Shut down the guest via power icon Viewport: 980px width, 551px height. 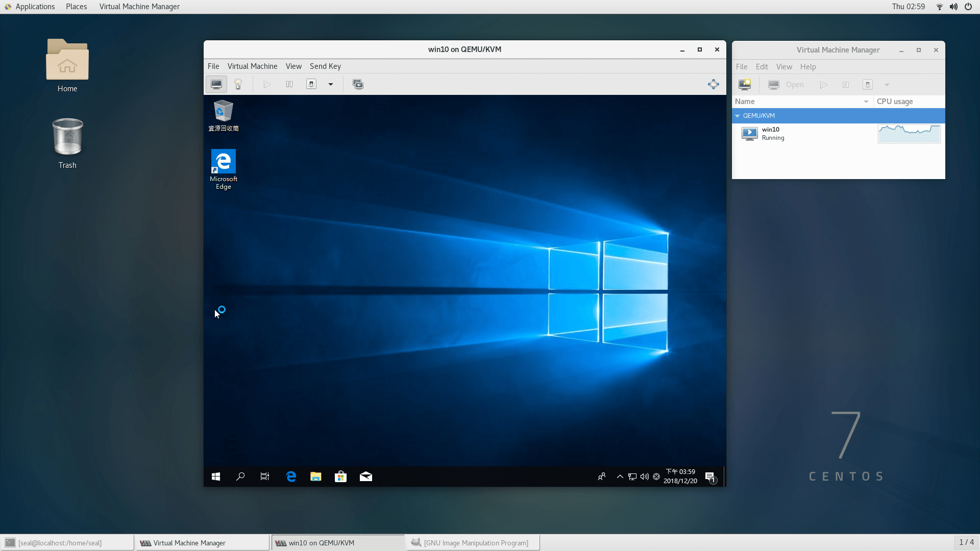311,84
